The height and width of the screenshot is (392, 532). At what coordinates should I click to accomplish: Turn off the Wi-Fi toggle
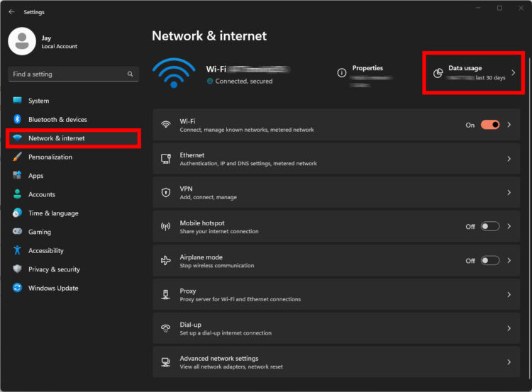pyautogui.click(x=490, y=125)
